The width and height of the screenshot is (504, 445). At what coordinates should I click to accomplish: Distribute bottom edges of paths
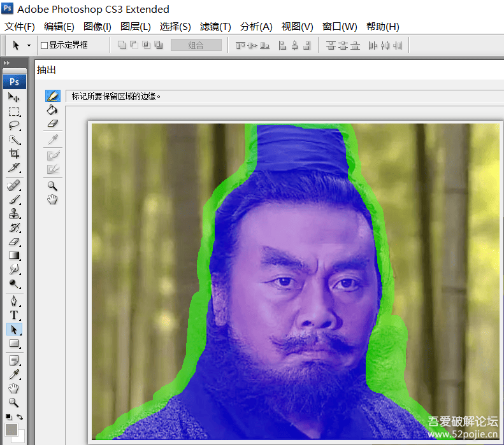355,46
